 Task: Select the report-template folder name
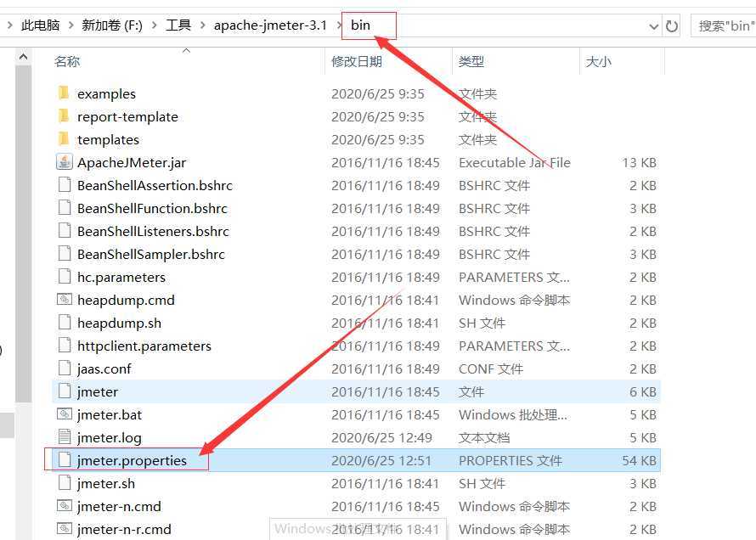(127, 117)
